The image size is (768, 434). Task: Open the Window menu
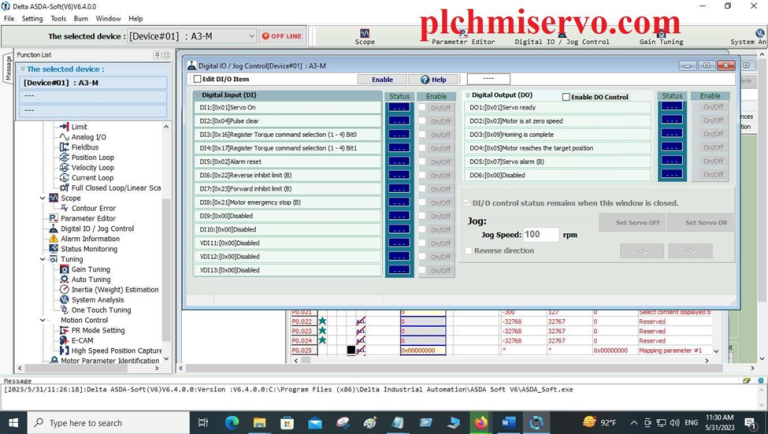tap(108, 19)
